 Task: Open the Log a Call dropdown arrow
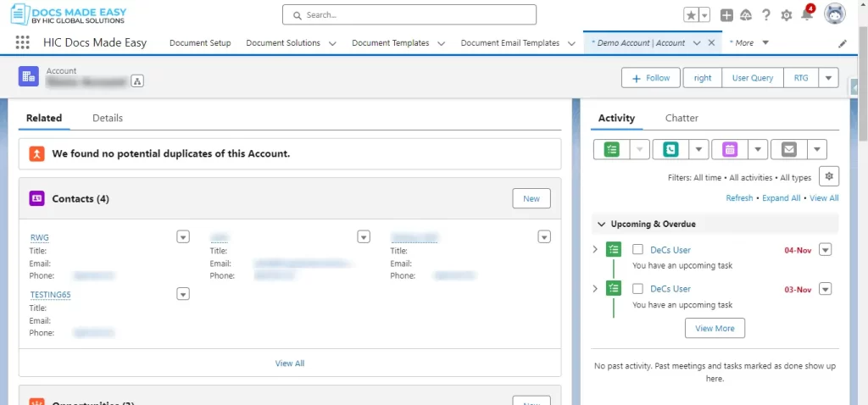(698, 149)
